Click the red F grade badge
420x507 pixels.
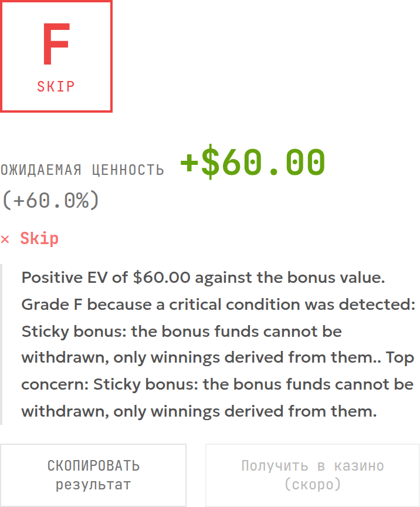[x=56, y=56]
